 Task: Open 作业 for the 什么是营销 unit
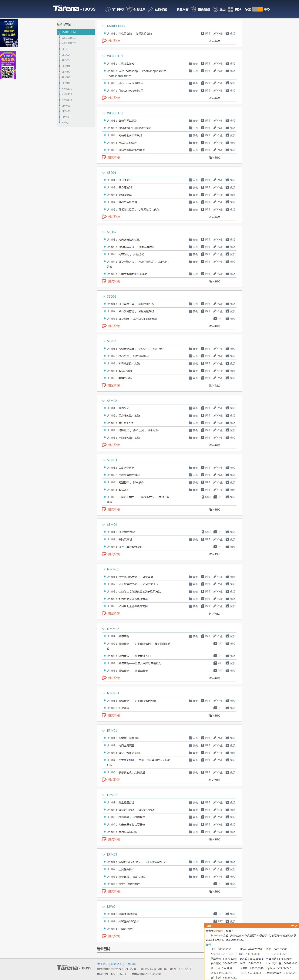[218, 33]
